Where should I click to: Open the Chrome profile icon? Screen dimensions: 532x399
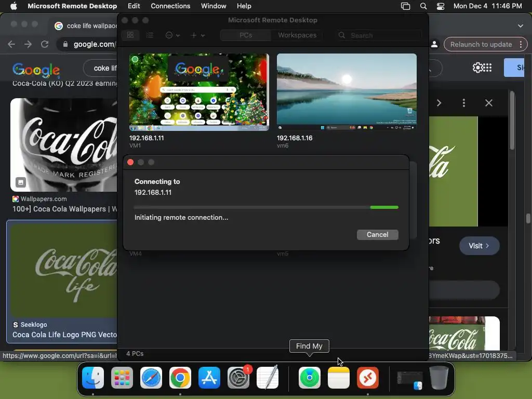click(x=434, y=45)
